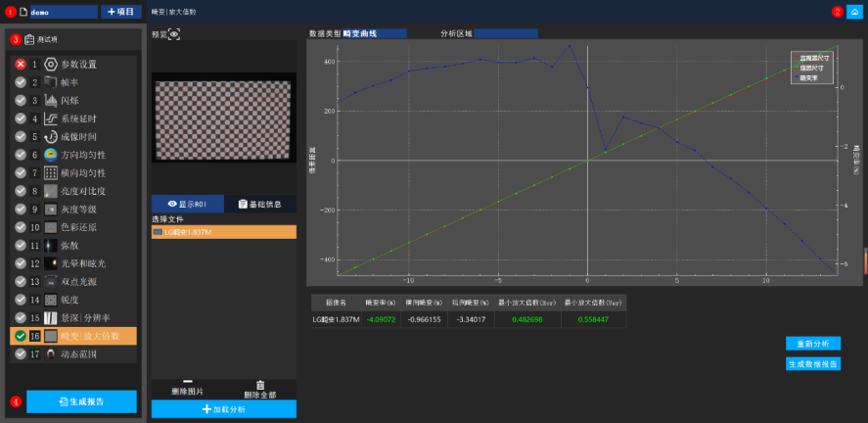Click the 删除图片 minus icon
The height and width of the screenshot is (423, 868).
[188, 382]
